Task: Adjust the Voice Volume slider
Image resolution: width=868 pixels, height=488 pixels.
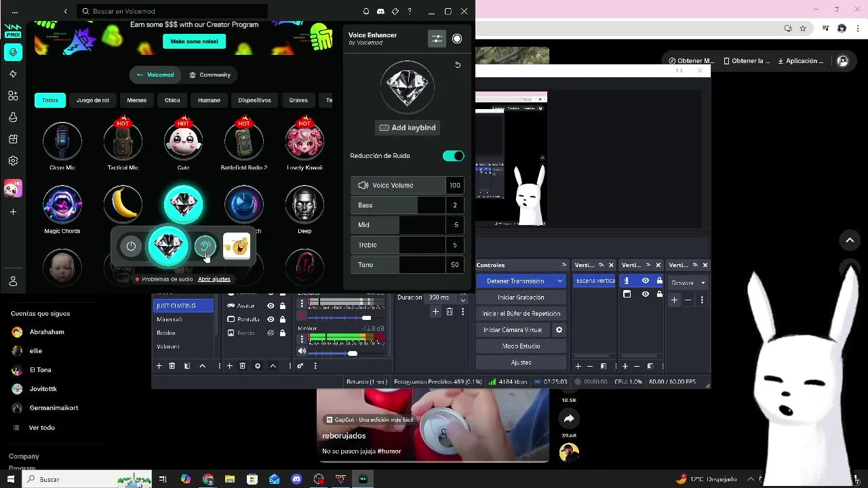Action: [398, 185]
